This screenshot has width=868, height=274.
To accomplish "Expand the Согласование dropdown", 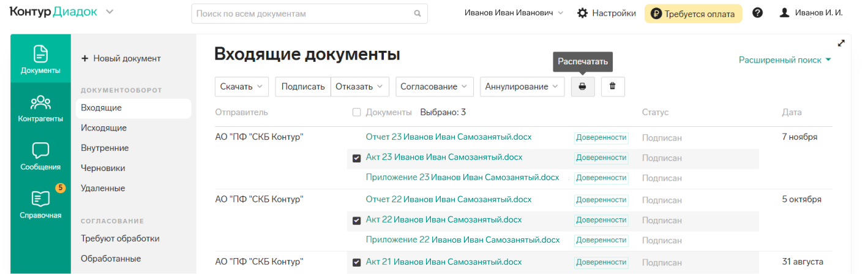I will pos(435,86).
